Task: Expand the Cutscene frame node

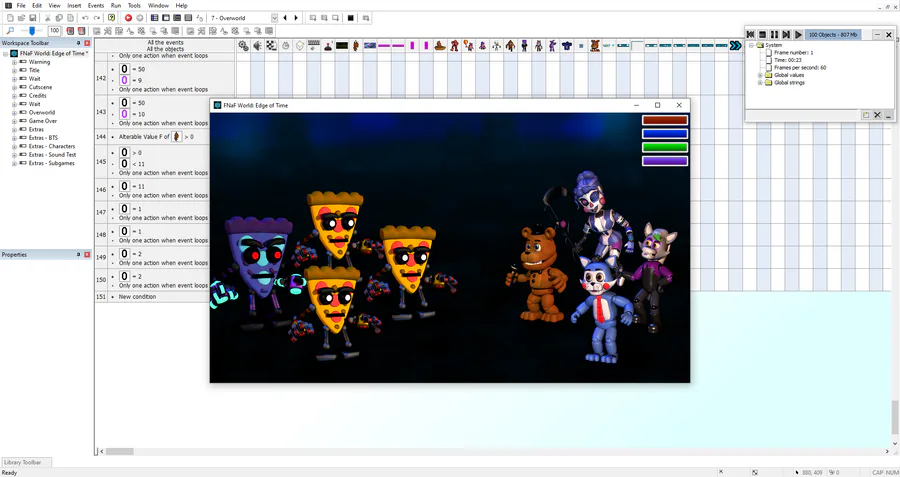Action: click(14, 87)
